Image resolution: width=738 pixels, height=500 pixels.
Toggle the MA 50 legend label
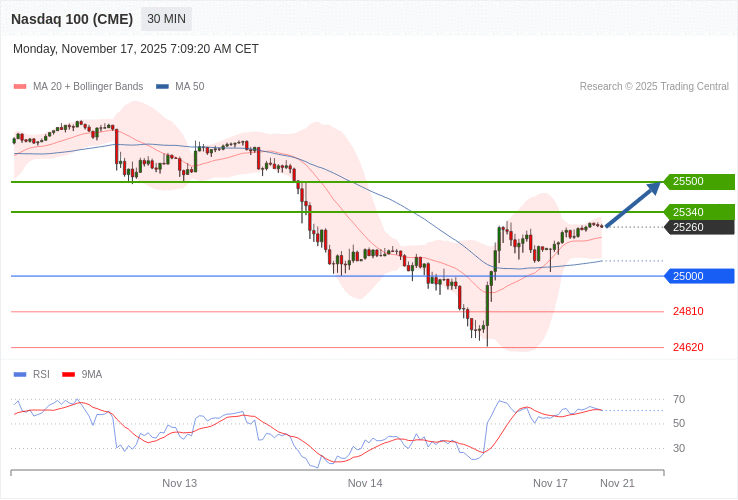point(189,87)
